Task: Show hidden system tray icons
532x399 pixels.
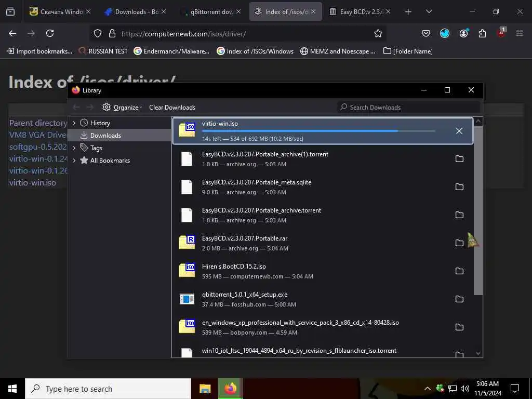Action: pos(428,389)
